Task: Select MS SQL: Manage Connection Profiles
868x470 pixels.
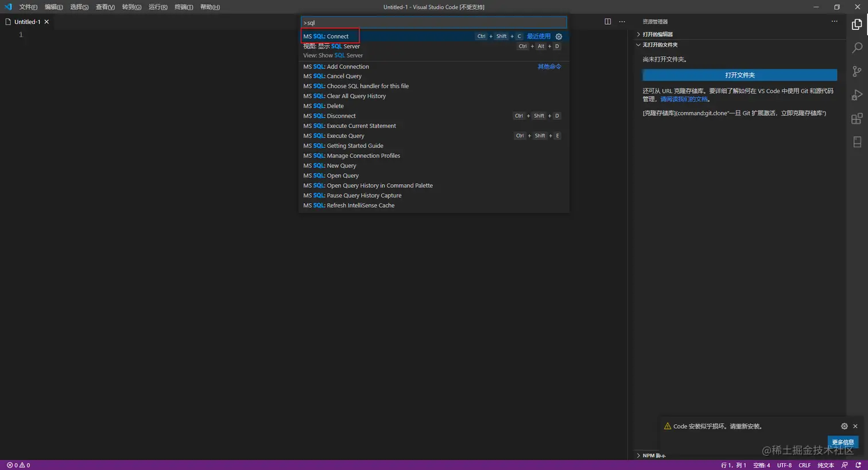Action: [434, 156]
